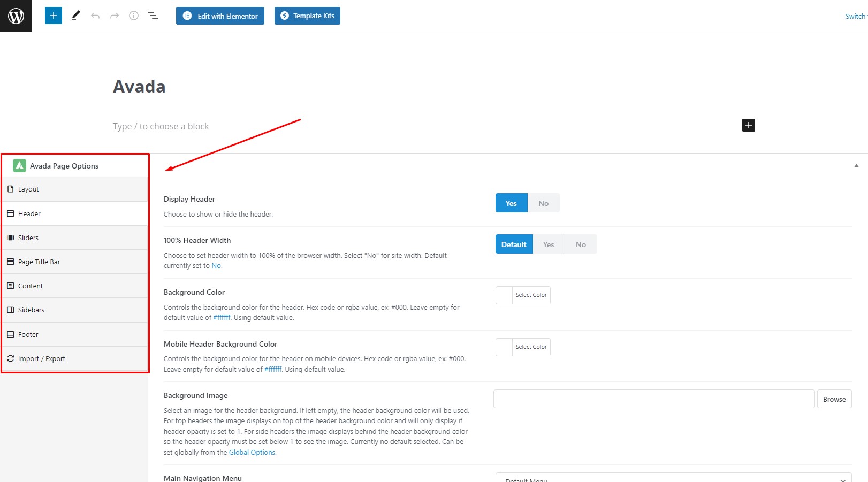The width and height of the screenshot is (868, 482).
Task: Click the Background Color swatch
Action: pyautogui.click(x=504, y=295)
